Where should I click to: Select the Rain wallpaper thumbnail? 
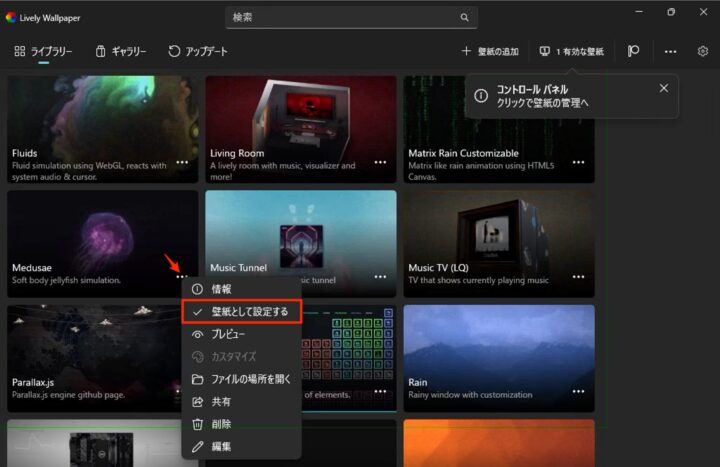pyautogui.click(x=499, y=358)
